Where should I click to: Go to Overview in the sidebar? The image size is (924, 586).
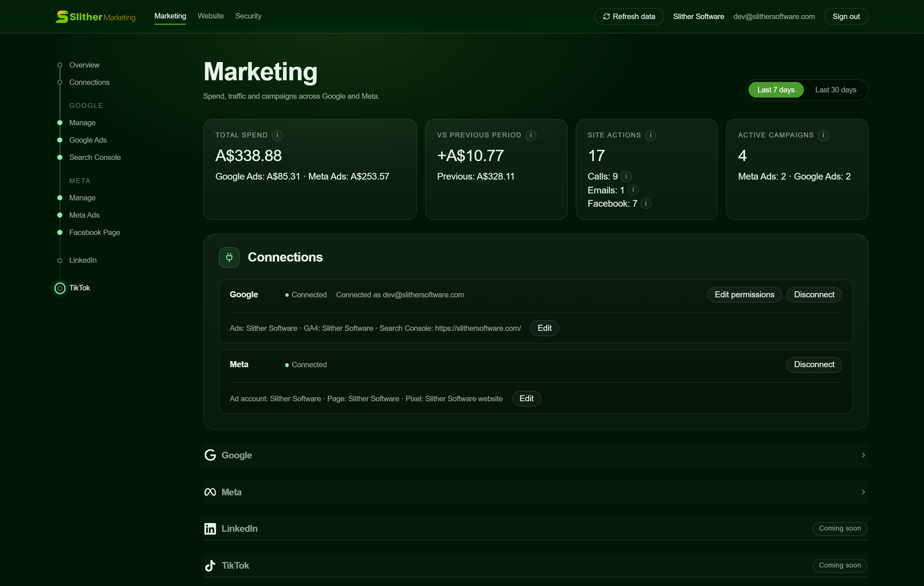[84, 65]
